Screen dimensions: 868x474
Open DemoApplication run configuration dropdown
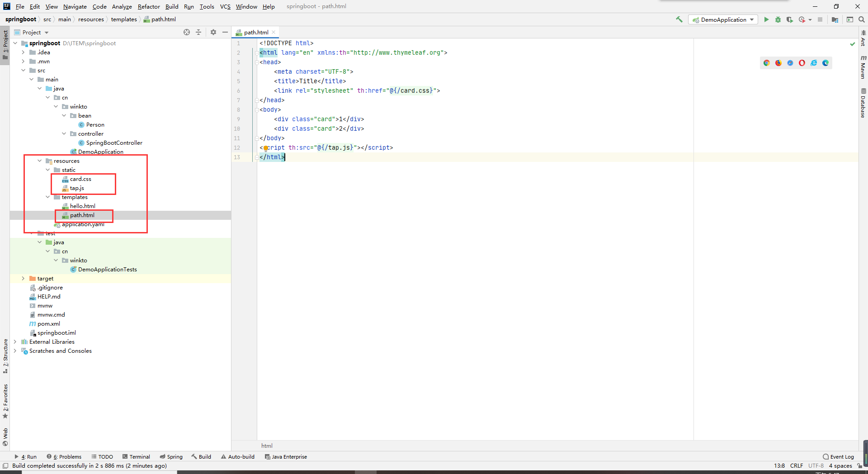click(x=723, y=19)
